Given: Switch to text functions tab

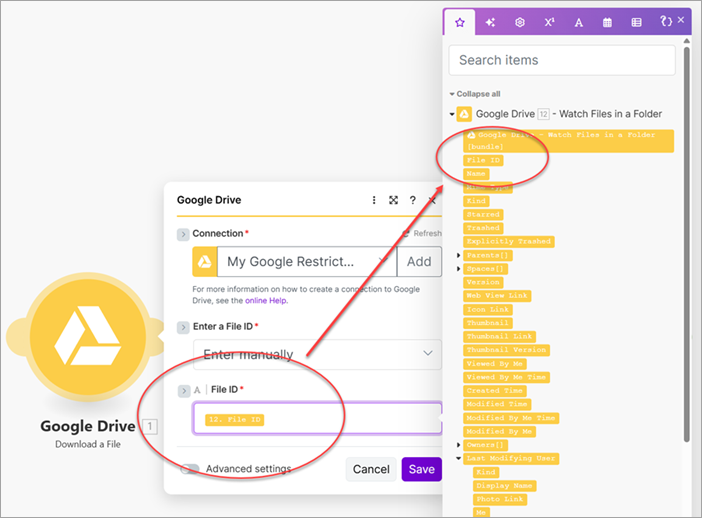Looking at the screenshot, I should point(578,21).
